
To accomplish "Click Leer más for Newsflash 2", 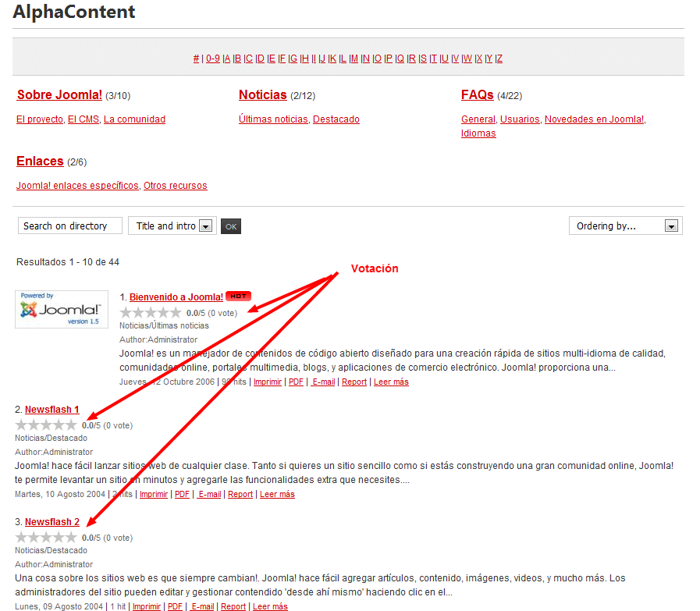I will [x=270, y=606].
